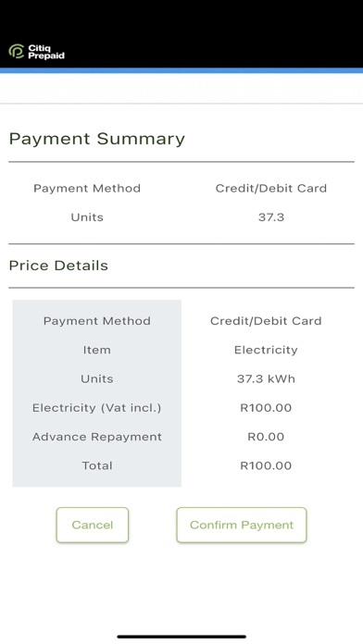363x644 pixels.
Task: Click the 37.3 units value in summary
Action: pyautogui.click(x=271, y=217)
